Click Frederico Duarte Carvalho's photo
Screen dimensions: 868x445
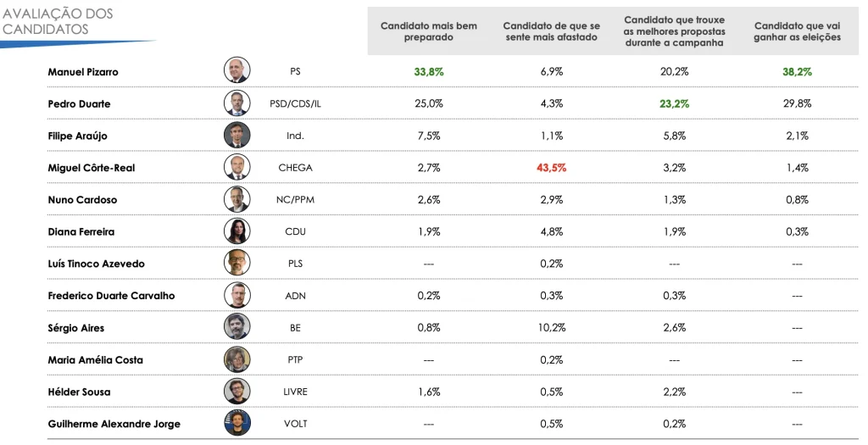(x=237, y=296)
